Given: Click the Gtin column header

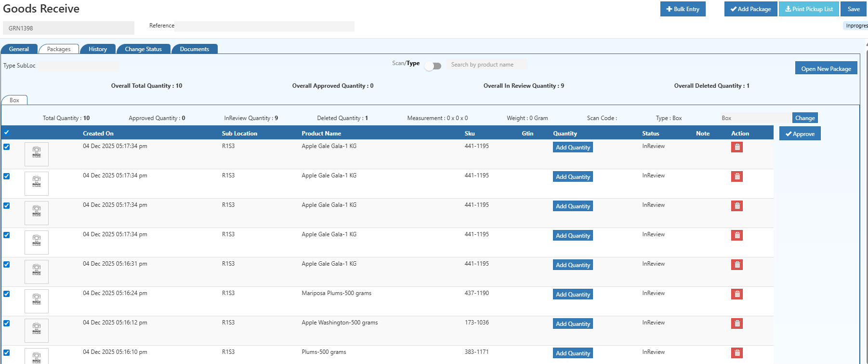Looking at the screenshot, I should click(x=527, y=134).
